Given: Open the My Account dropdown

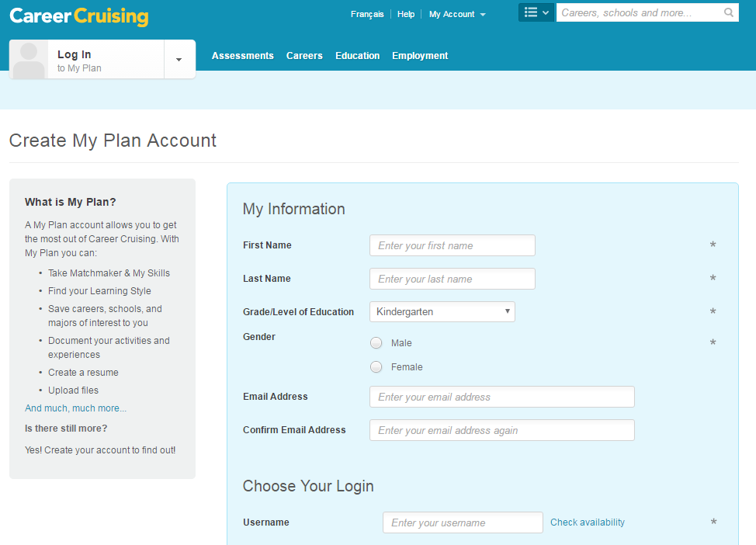Looking at the screenshot, I should click(x=457, y=15).
